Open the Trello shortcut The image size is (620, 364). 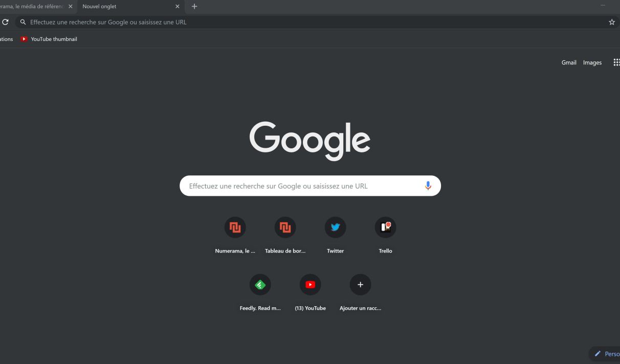tap(385, 227)
